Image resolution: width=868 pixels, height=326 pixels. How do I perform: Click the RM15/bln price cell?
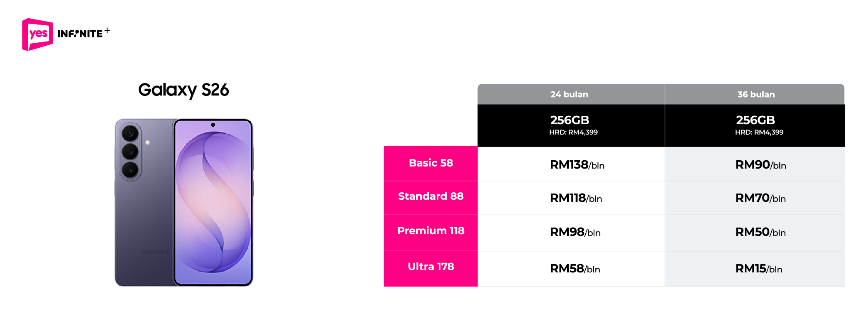(x=758, y=269)
